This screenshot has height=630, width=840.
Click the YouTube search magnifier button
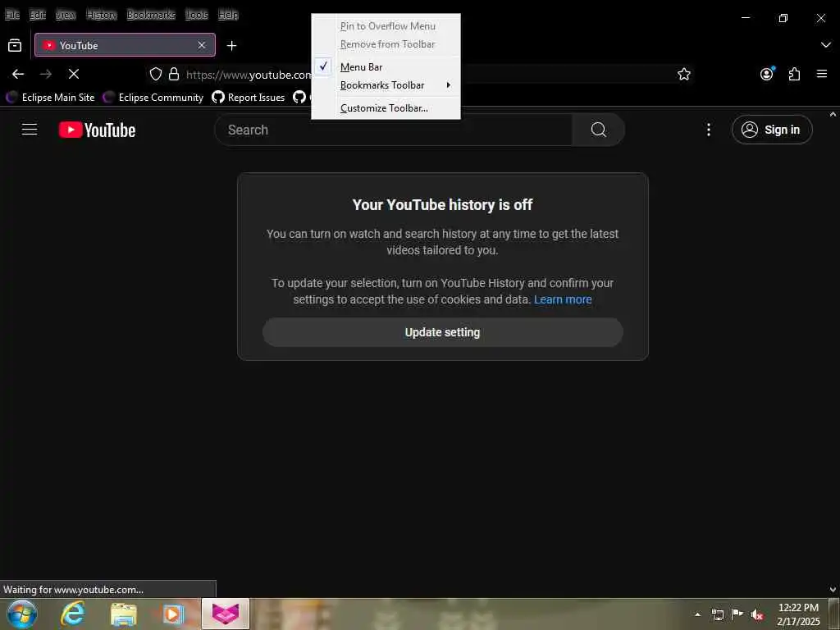pos(598,130)
